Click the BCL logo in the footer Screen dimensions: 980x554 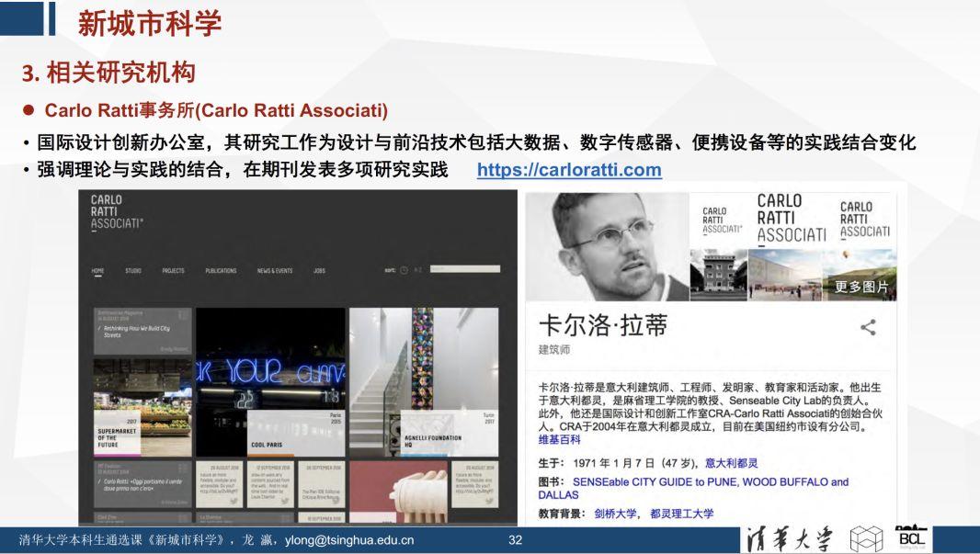point(911,538)
